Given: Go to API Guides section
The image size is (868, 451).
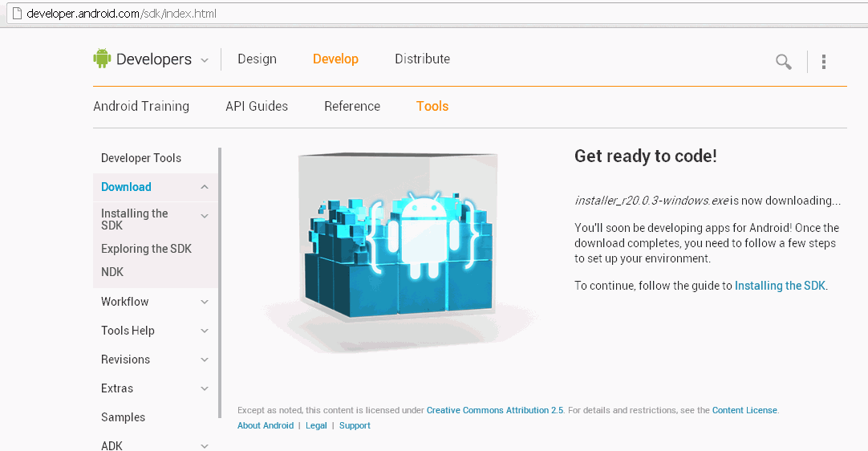Looking at the screenshot, I should click(257, 107).
